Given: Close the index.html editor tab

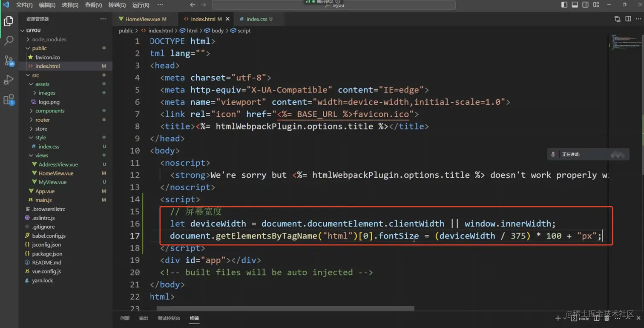Looking at the screenshot, I should (227, 19).
